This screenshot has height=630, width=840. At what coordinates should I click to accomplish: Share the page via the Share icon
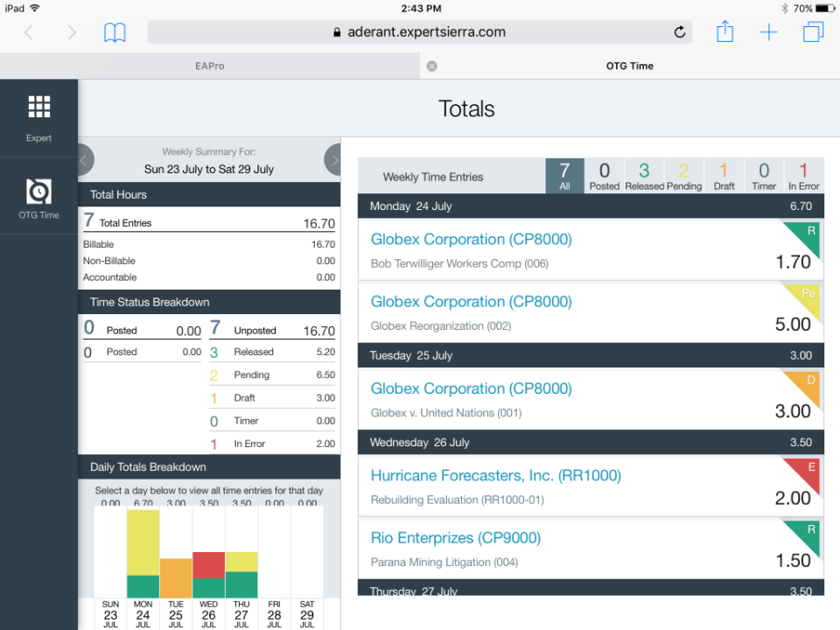point(724,31)
